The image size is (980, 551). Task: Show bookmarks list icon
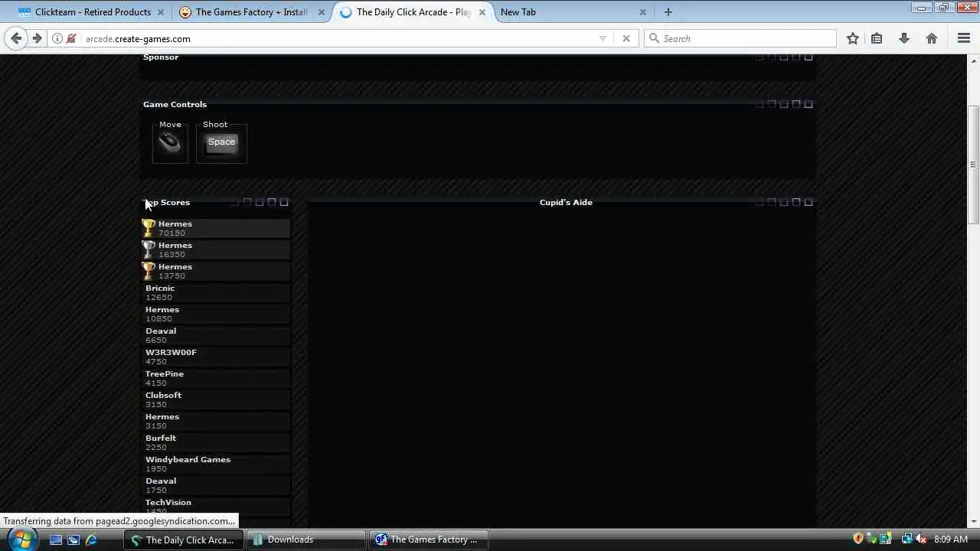click(877, 38)
